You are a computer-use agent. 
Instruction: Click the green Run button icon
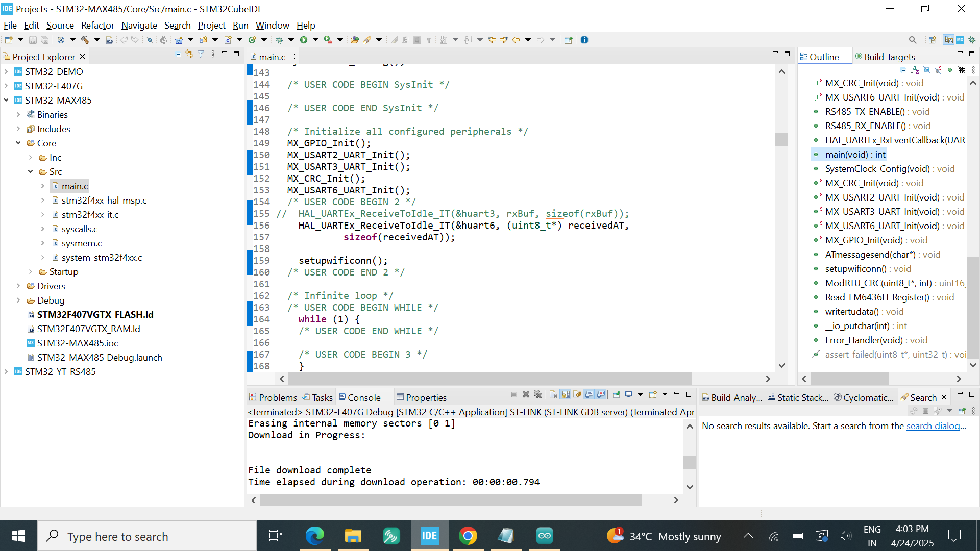304,40
